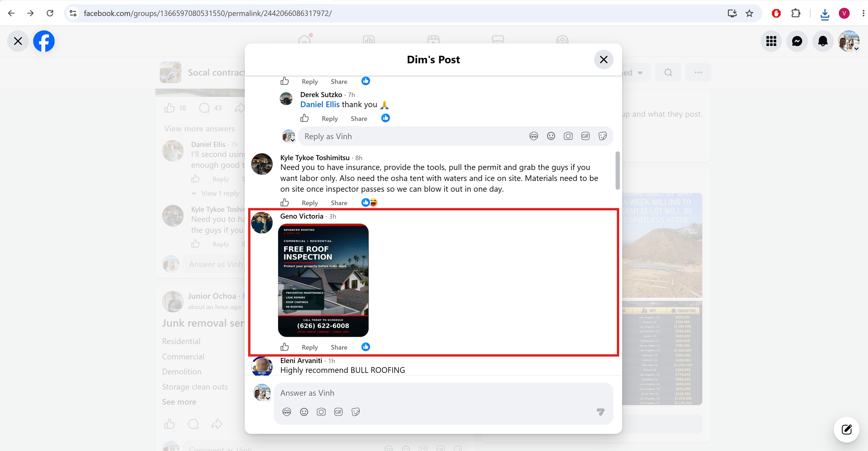Bookmark this page with the star icon

[749, 13]
